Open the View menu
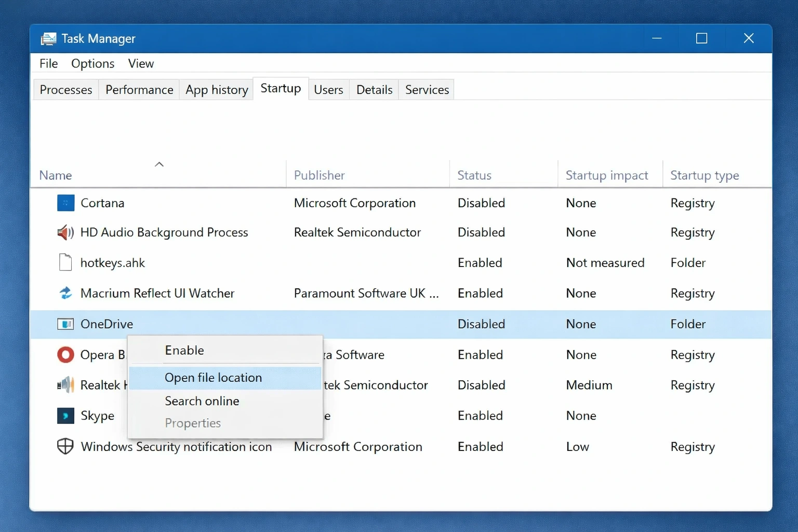This screenshot has height=532, width=798. click(x=140, y=63)
